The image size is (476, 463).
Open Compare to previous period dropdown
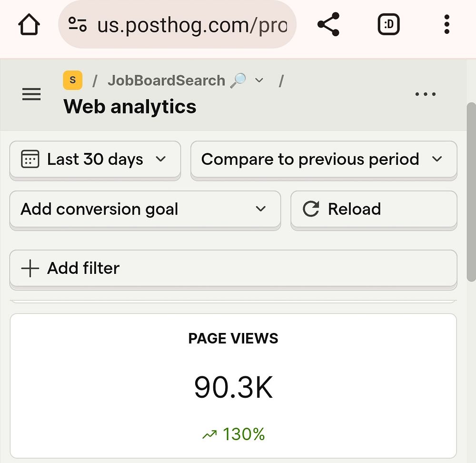click(324, 159)
